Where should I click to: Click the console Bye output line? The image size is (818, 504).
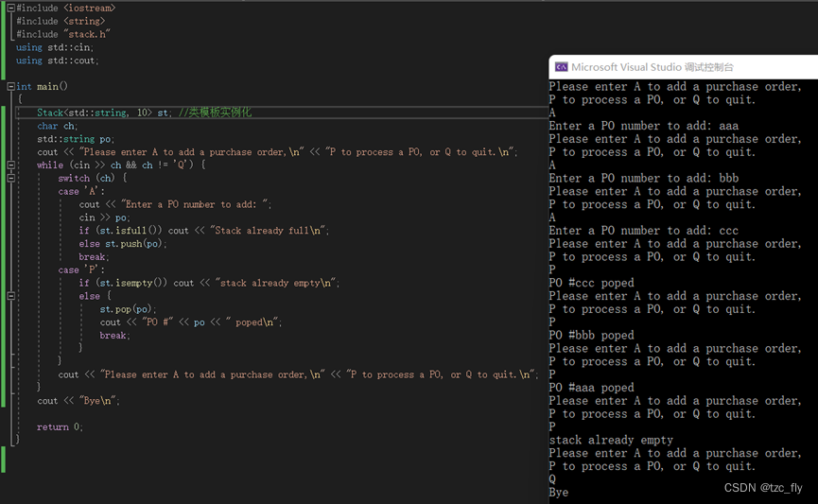pyautogui.click(x=559, y=493)
